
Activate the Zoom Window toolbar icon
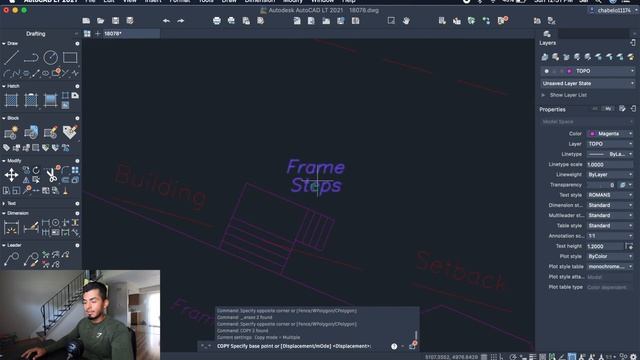[x=391, y=20]
